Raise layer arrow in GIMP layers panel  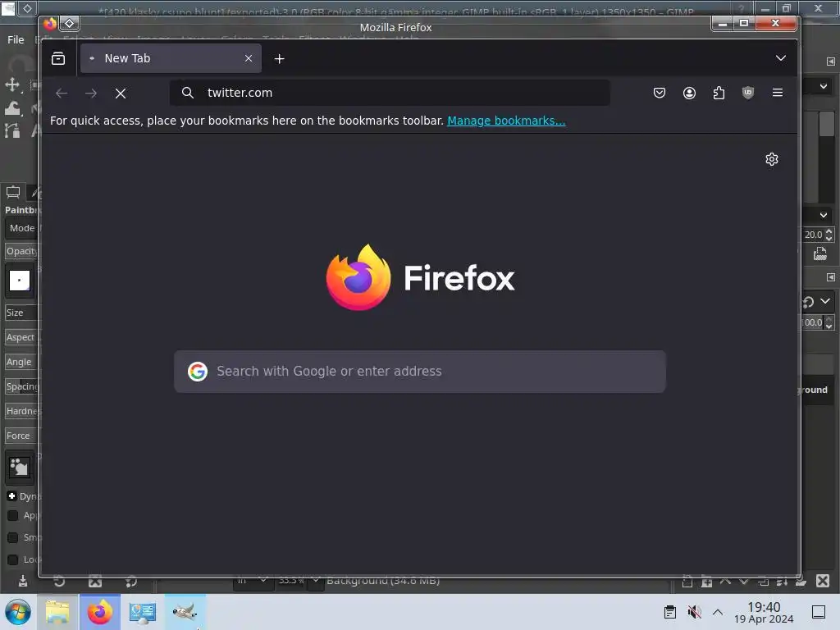coord(725,582)
